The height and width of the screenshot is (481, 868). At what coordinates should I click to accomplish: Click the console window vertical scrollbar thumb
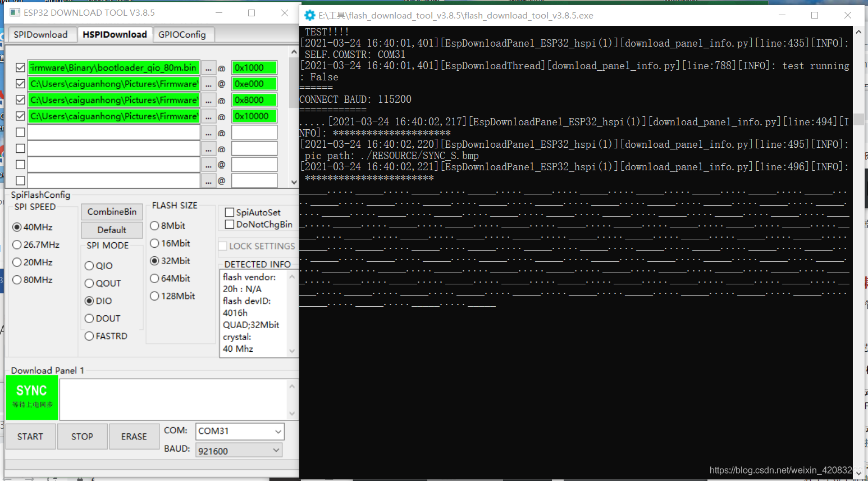coord(858,120)
